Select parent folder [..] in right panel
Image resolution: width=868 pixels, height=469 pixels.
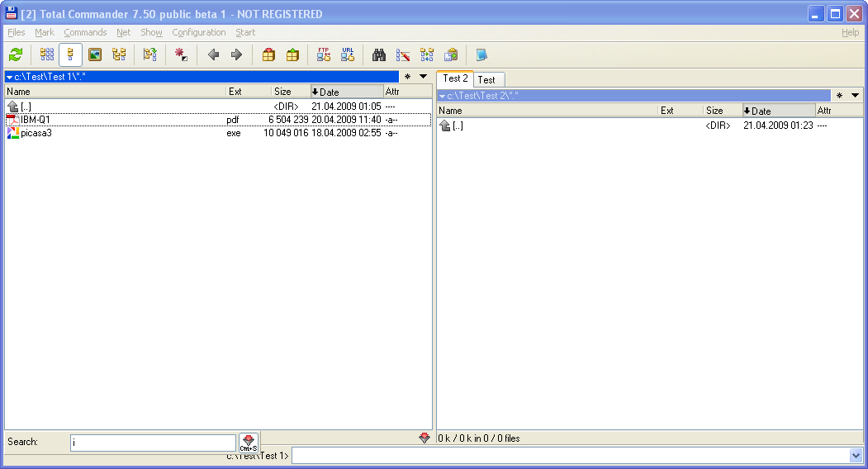(x=650, y=126)
